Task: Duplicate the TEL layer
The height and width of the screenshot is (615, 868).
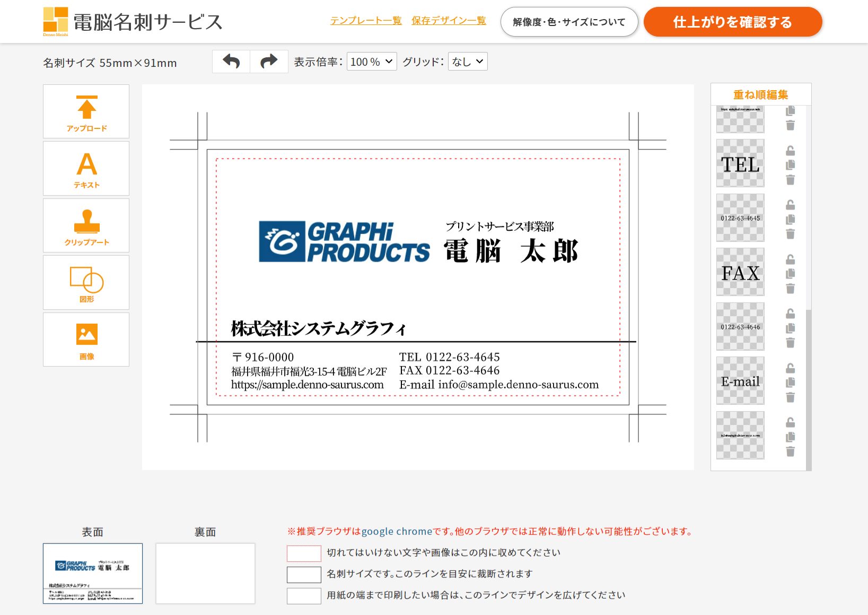Action: [790, 165]
